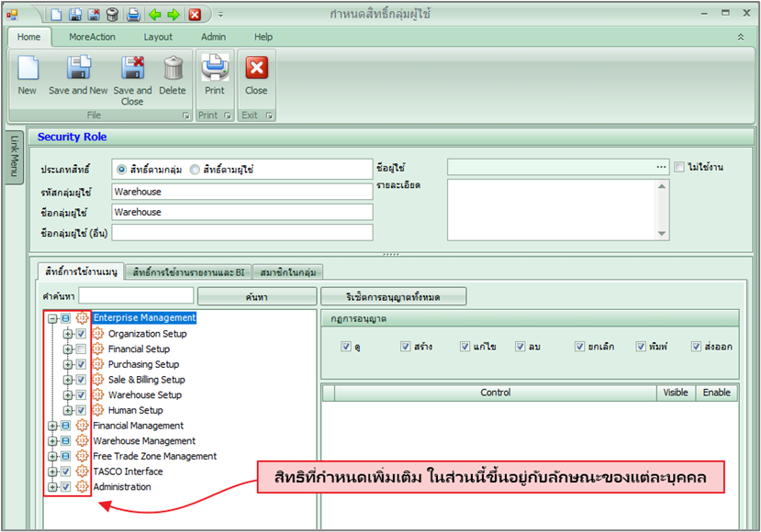Click the Delete trash can icon

coord(173,70)
